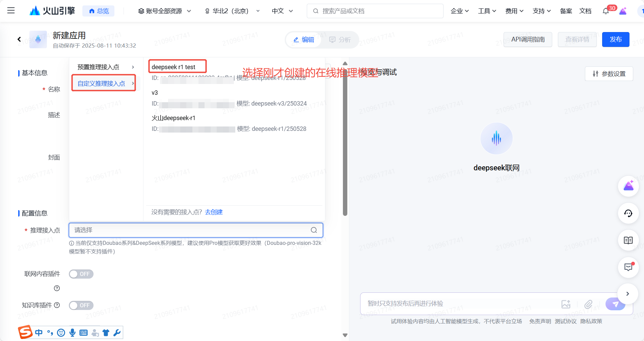Click the deepseek联网 preview avatar

[x=497, y=138]
